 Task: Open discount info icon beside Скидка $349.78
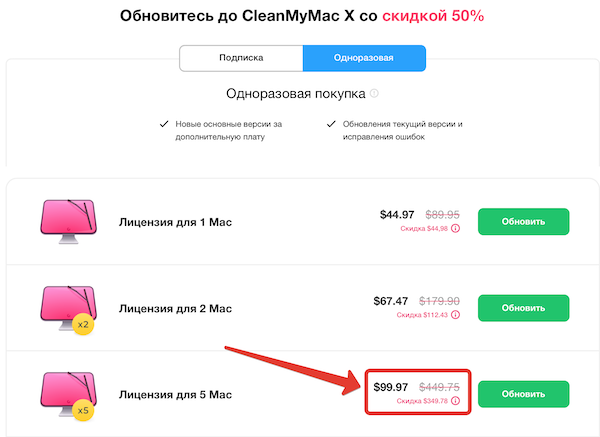456,401
